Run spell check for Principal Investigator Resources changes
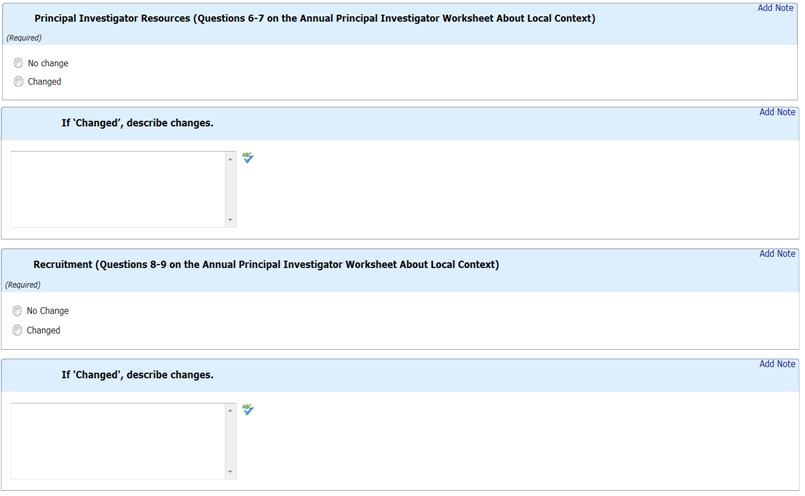 click(248, 158)
